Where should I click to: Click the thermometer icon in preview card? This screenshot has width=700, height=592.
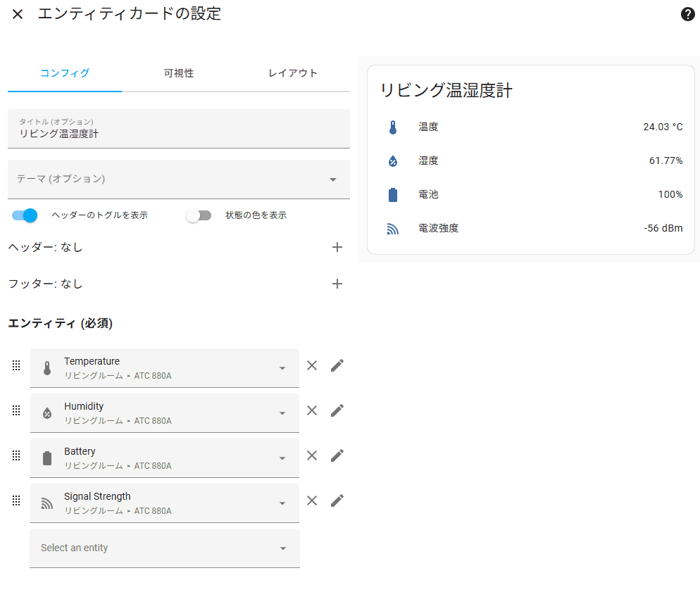(393, 127)
